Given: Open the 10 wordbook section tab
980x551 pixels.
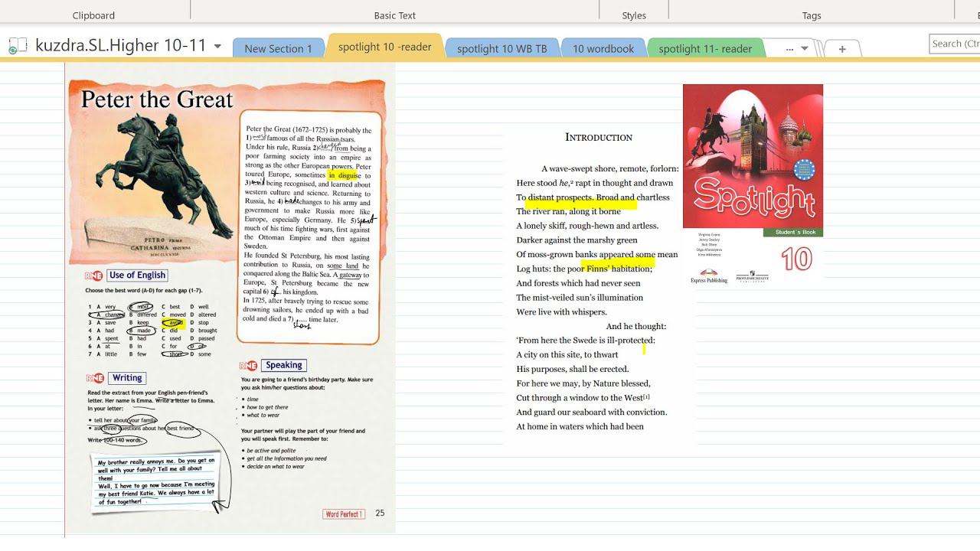Looking at the screenshot, I should [603, 48].
